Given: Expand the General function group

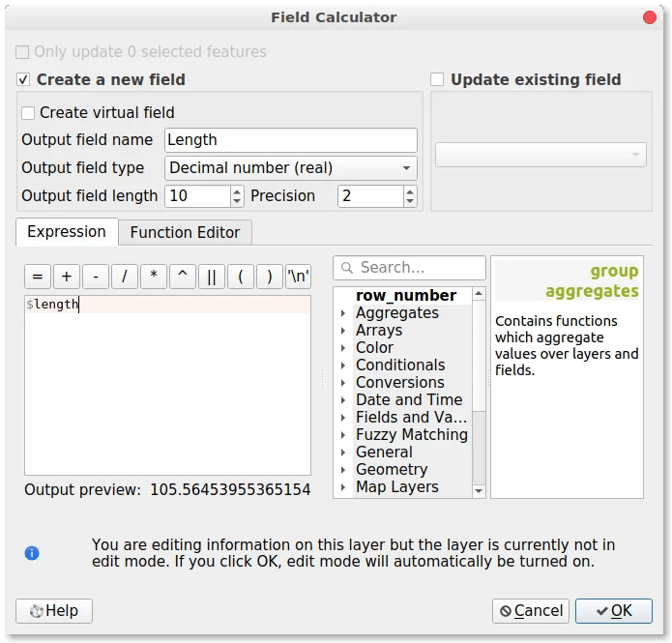Looking at the screenshot, I should click(x=343, y=453).
